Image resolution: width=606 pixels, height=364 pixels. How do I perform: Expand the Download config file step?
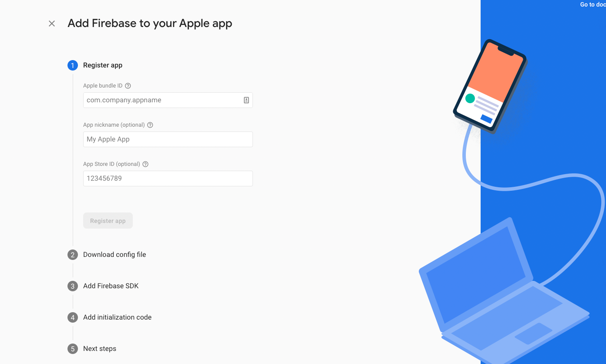114,255
